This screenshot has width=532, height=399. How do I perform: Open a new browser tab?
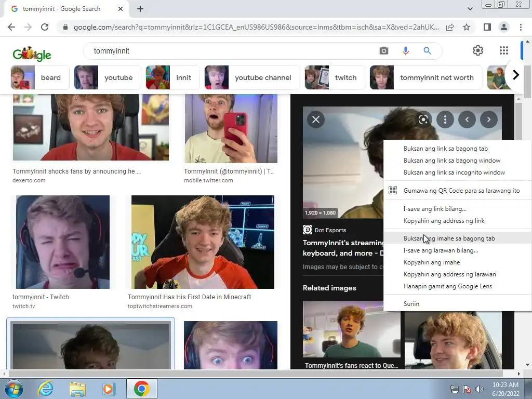coord(140,9)
